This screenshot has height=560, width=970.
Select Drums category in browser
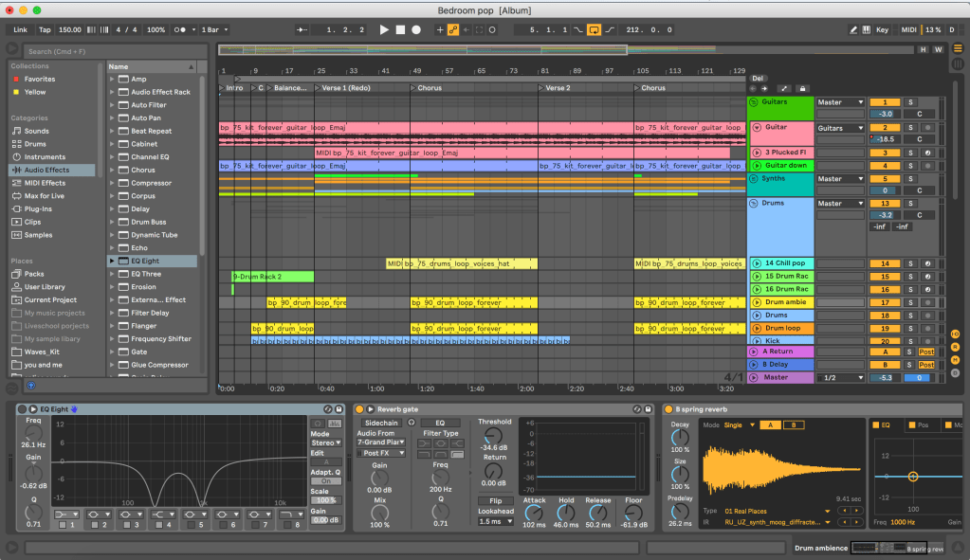(35, 144)
